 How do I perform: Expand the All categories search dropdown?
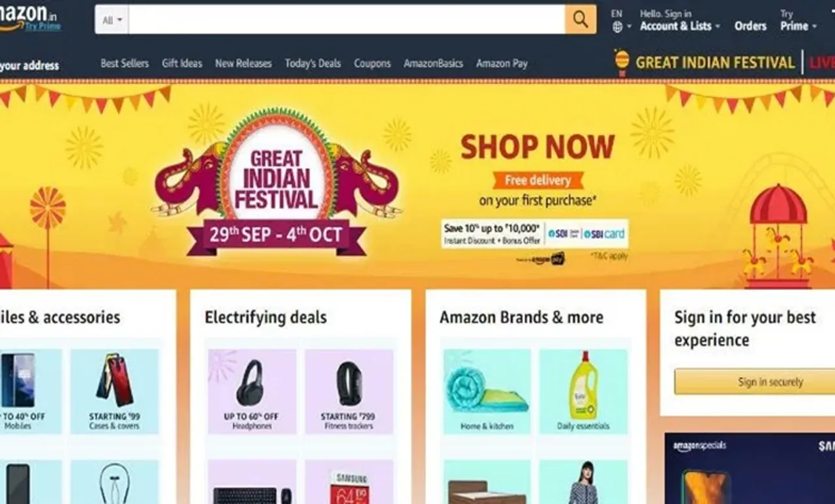pos(112,20)
